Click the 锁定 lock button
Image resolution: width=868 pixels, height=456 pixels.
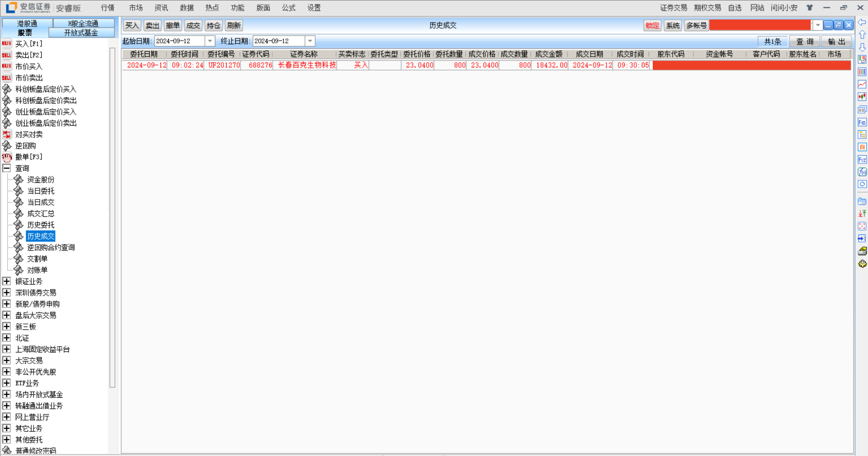coord(652,25)
